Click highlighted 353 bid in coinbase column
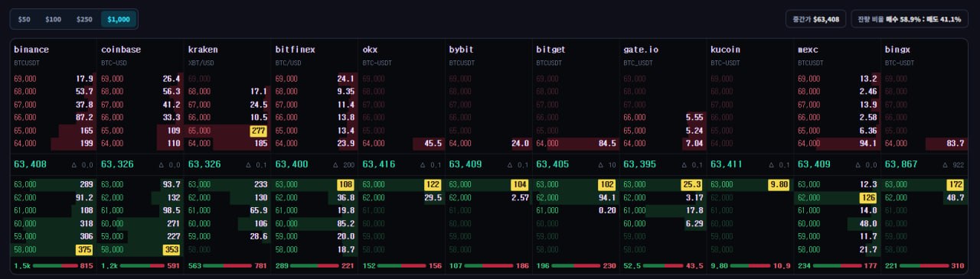The width and height of the screenshot is (980, 279). 171,249
